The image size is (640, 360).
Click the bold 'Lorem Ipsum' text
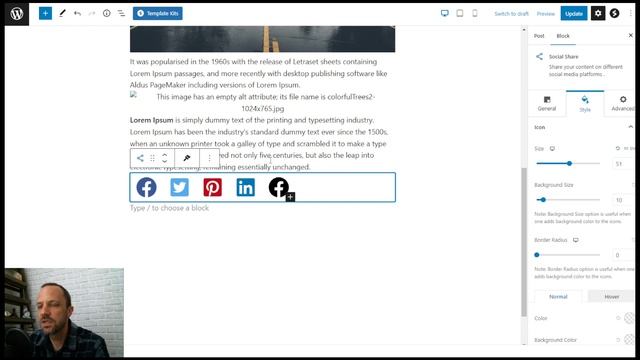151,120
